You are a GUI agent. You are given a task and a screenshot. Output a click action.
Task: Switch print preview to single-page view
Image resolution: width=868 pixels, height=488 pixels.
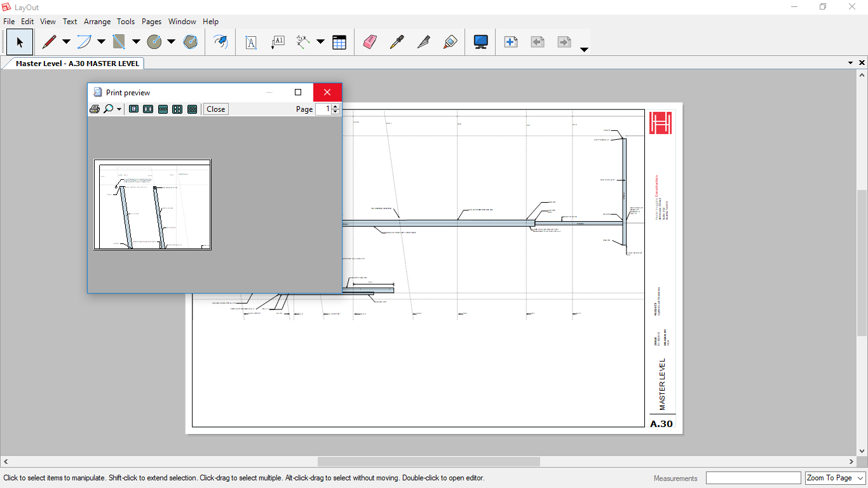click(133, 109)
